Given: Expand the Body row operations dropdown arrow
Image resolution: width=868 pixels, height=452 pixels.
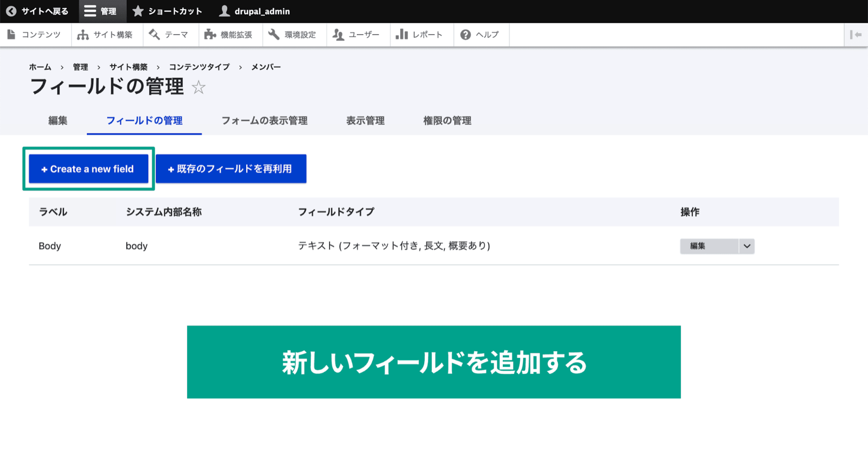Looking at the screenshot, I should click(747, 246).
